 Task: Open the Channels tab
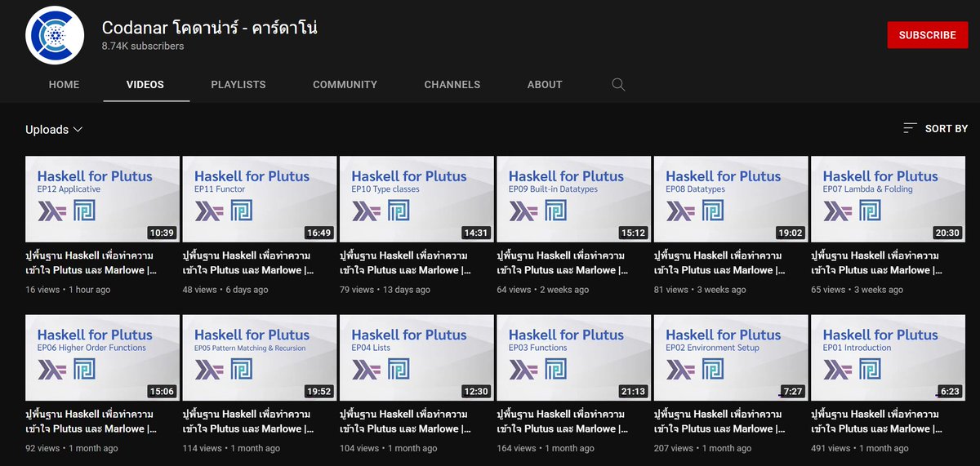point(452,84)
